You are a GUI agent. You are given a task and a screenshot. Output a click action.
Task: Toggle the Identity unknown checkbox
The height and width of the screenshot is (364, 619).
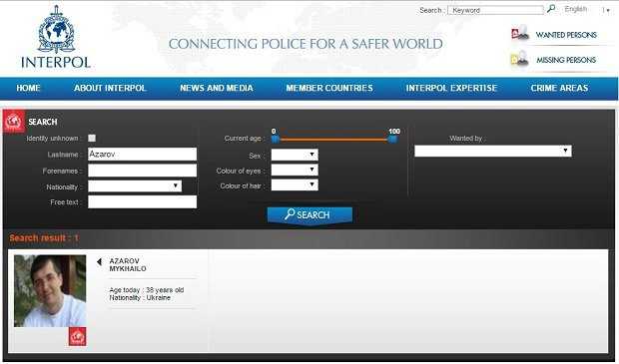[x=92, y=138]
